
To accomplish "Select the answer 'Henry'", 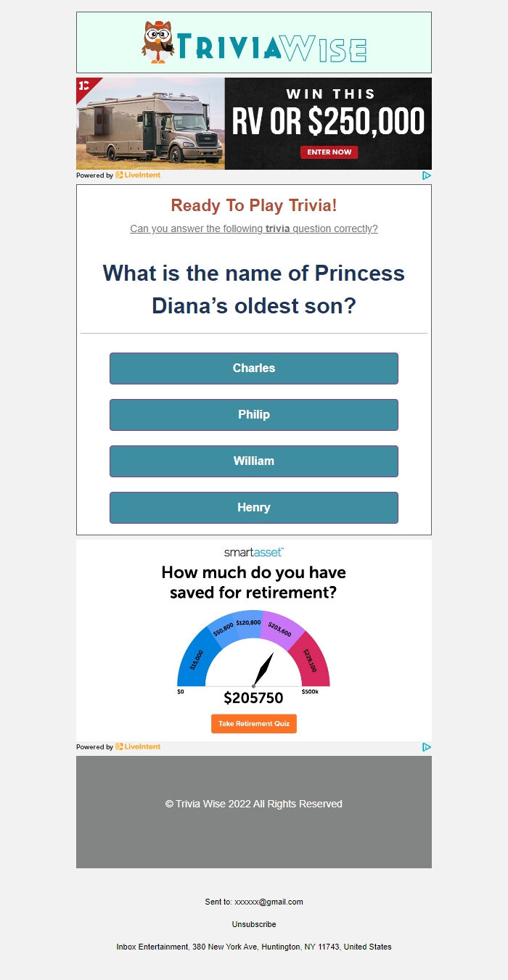I will coord(253,508).
